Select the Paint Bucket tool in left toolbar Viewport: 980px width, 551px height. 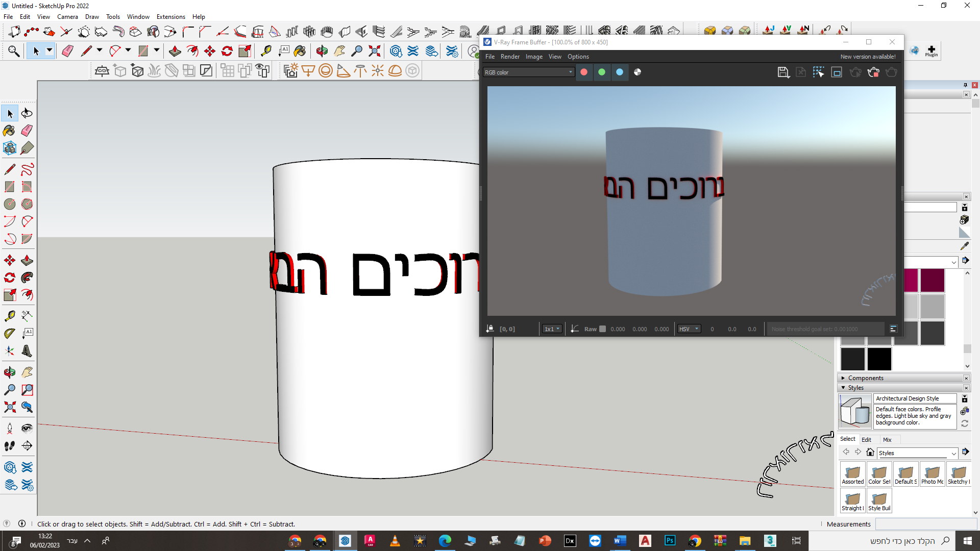click(9, 131)
